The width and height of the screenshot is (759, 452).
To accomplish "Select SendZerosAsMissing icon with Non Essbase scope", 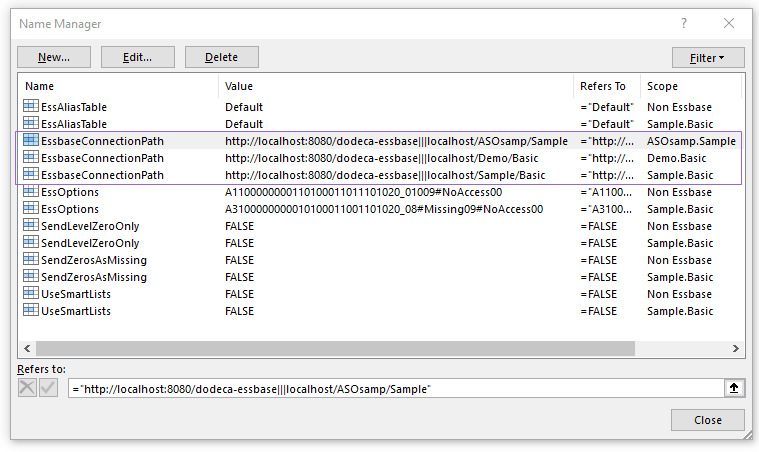I will pyautogui.click(x=30, y=259).
